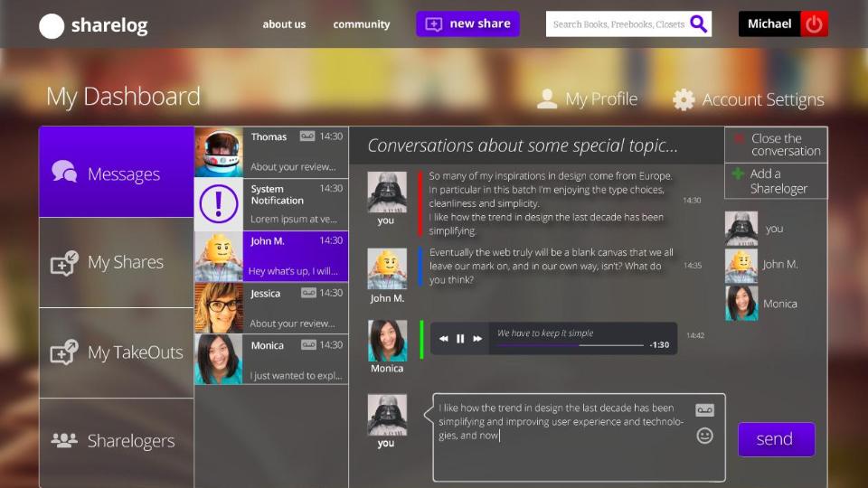Screen dimensions: 868x488
Task: Pause the audio message playback
Action: 460,339
